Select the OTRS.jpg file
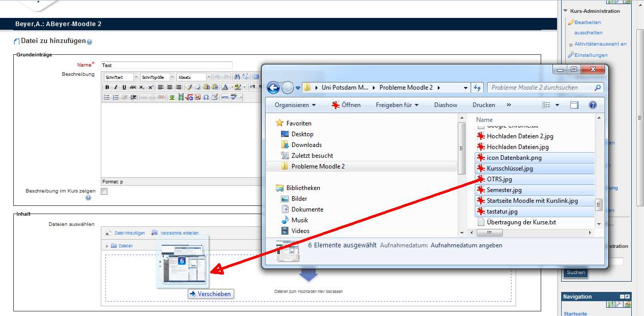Image resolution: width=644 pixels, height=316 pixels. tap(499, 179)
